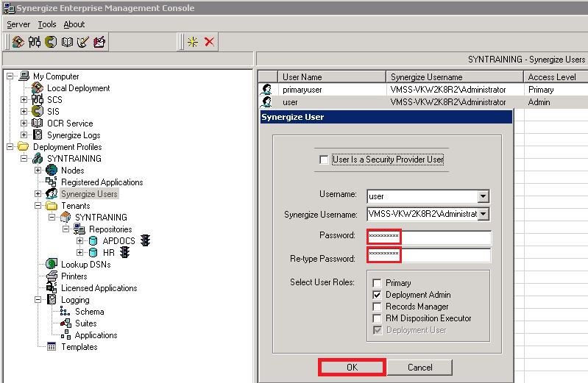Select the Repositories tree item

[110, 229]
